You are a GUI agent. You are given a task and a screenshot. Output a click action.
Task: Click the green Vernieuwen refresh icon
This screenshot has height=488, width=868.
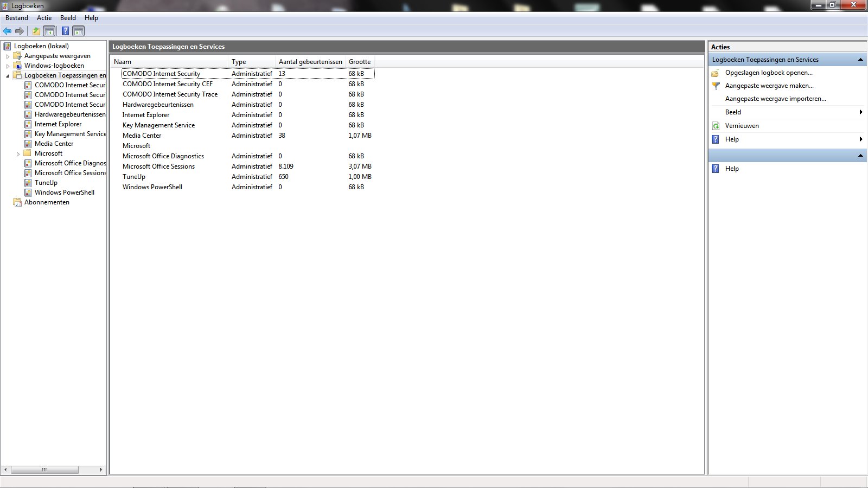(716, 126)
